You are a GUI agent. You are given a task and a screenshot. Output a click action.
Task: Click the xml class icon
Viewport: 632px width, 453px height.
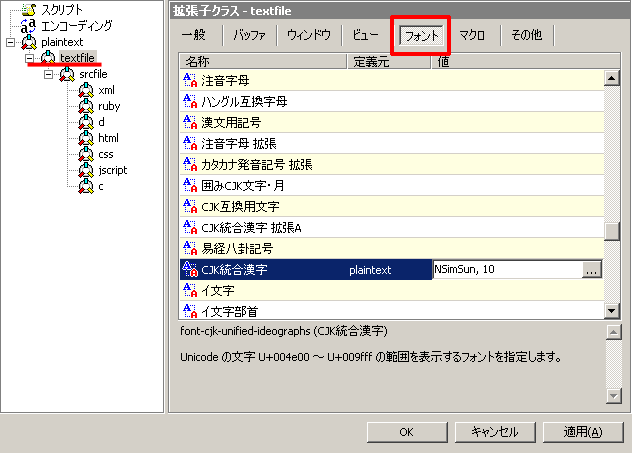[x=86, y=90]
